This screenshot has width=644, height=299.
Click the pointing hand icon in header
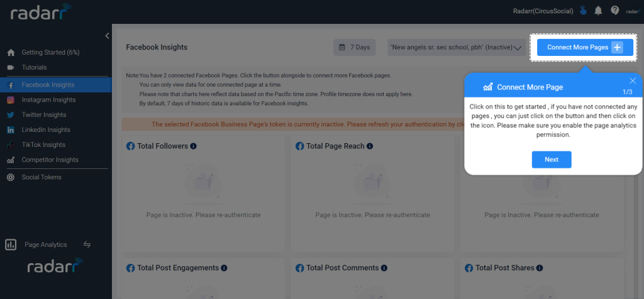click(583, 11)
